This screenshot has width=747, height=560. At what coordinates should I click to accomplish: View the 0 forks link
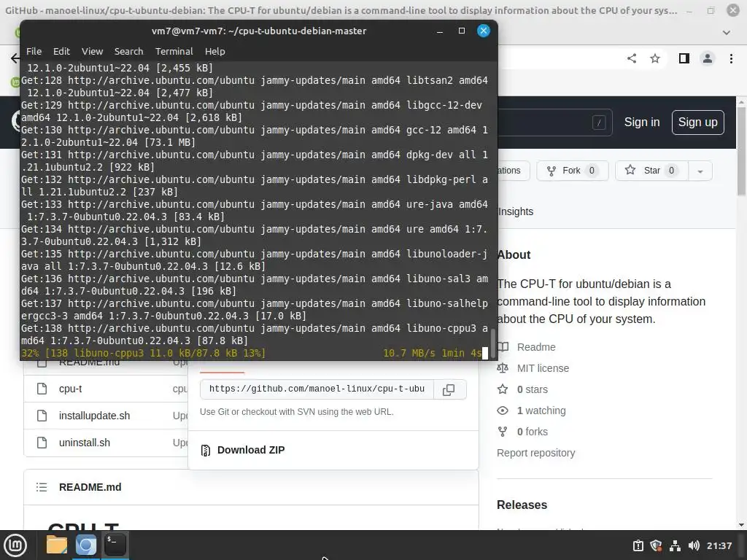[x=532, y=432]
